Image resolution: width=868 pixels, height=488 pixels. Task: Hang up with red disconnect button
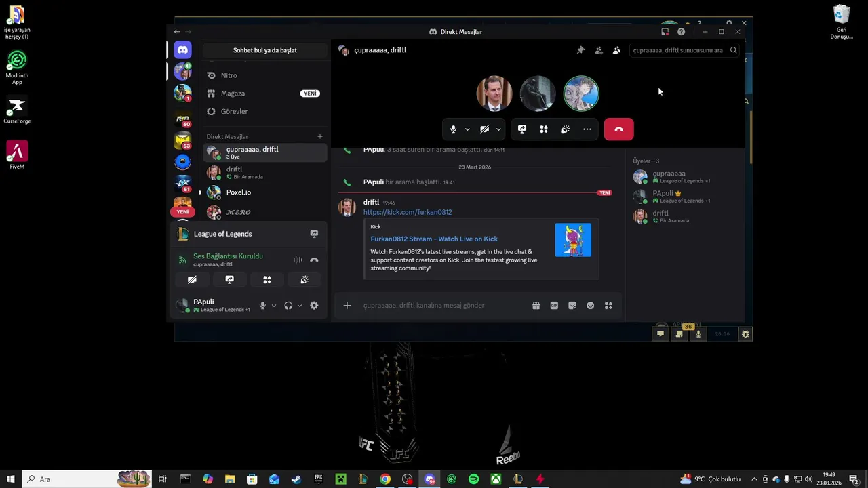click(x=618, y=129)
